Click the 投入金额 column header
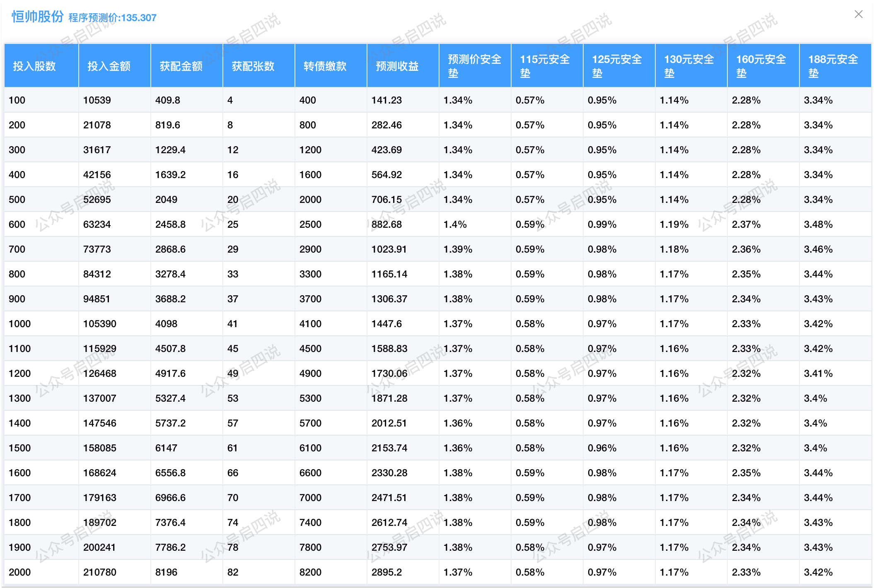Viewport: 874px width, 588px height. [109, 66]
